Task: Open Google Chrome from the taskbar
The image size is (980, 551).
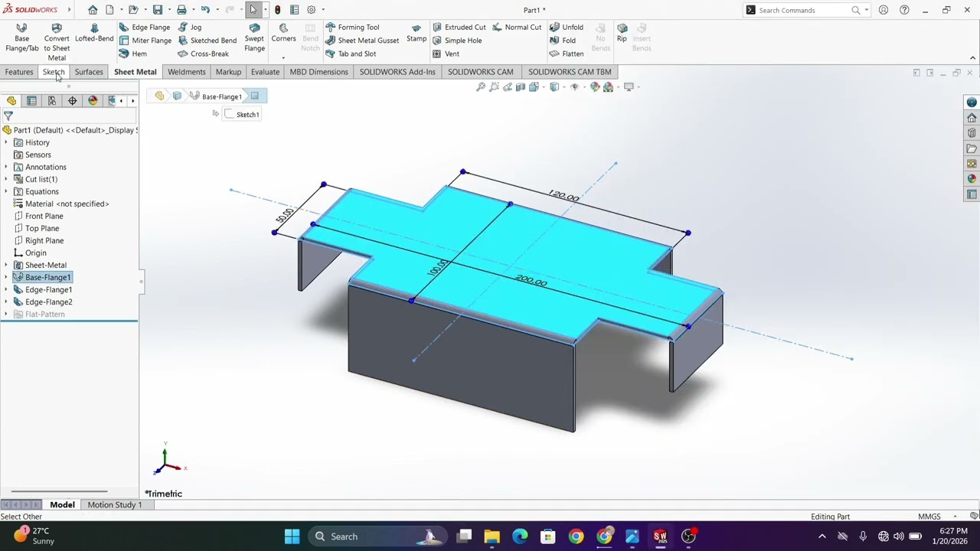Action: click(x=576, y=536)
